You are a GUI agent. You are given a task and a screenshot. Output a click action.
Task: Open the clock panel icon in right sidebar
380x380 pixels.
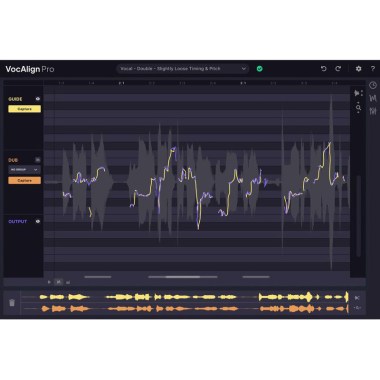pyautogui.click(x=373, y=85)
